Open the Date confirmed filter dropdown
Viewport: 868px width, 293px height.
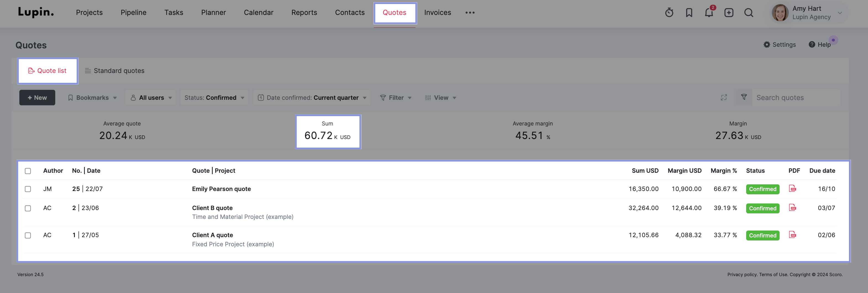pyautogui.click(x=312, y=98)
